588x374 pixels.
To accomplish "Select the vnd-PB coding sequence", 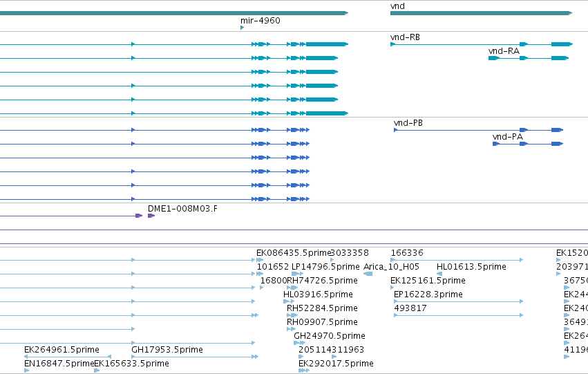I will coord(479,130).
